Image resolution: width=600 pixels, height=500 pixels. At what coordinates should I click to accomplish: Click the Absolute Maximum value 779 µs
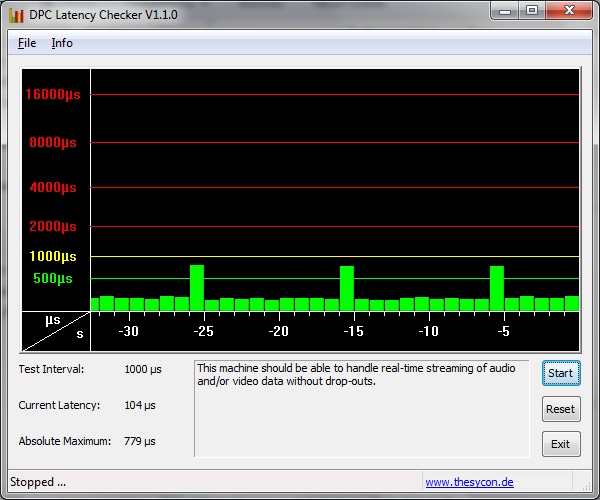140,441
